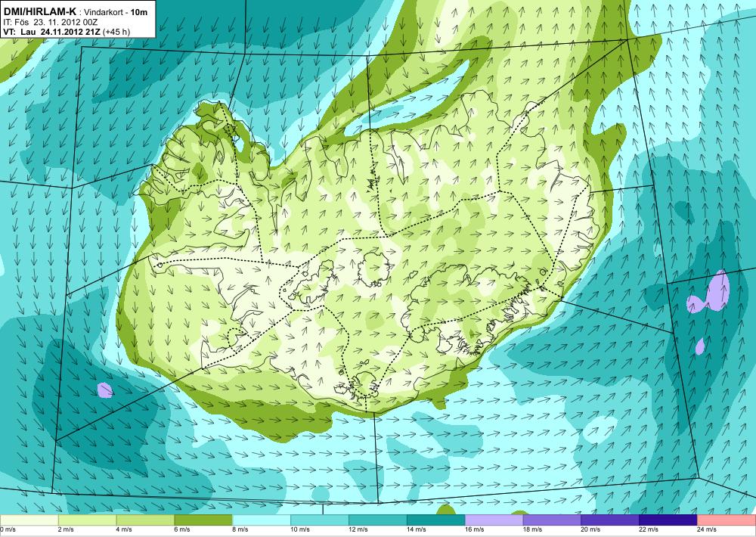The image size is (756, 537).
Task: Click the DMI/HIRLAM-K model title
Action: click(40, 11)
